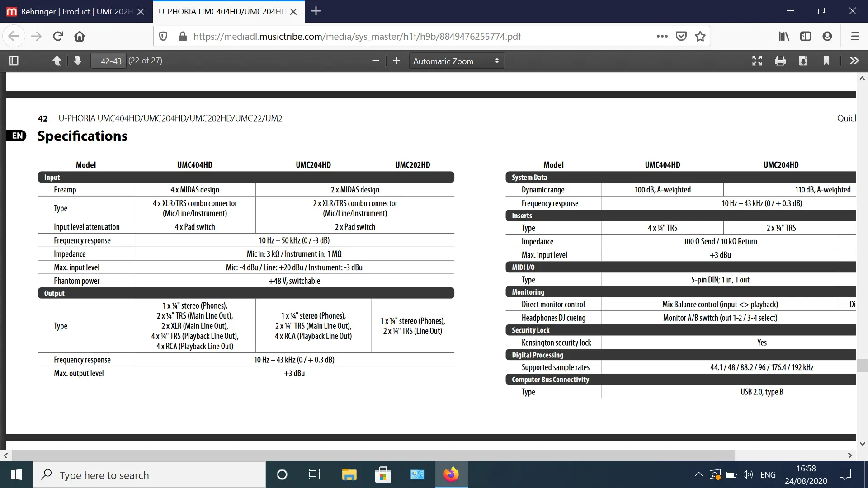Click the 'Supported sample rates' label
The image size is (868, 488).
555,367
